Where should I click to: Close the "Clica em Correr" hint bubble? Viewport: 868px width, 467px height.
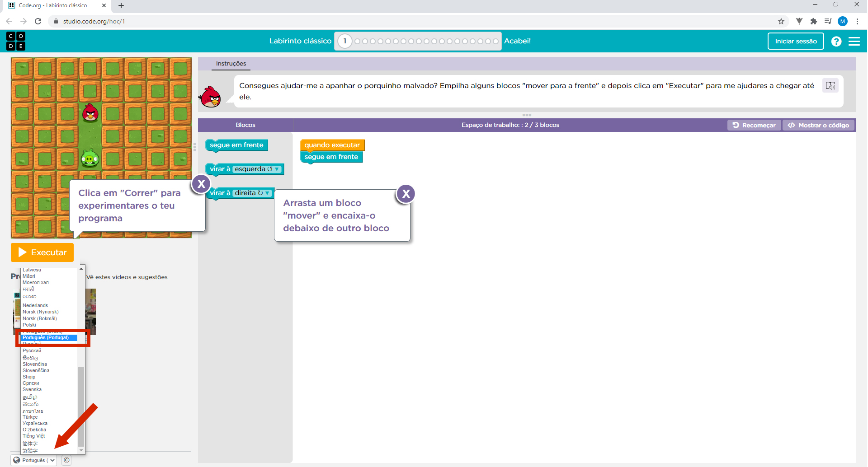(201, 184)
